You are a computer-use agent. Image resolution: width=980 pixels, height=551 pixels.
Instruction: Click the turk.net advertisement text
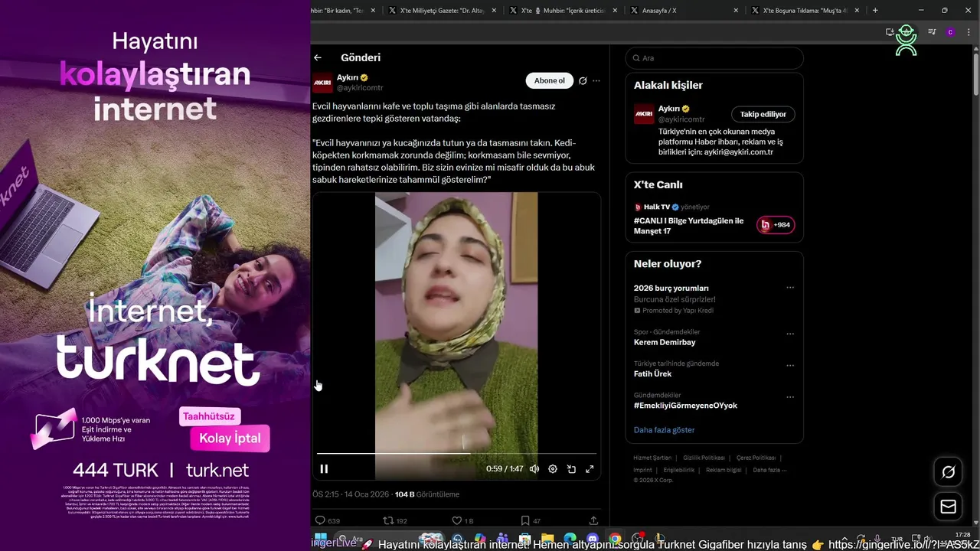(x=217, y=470)
